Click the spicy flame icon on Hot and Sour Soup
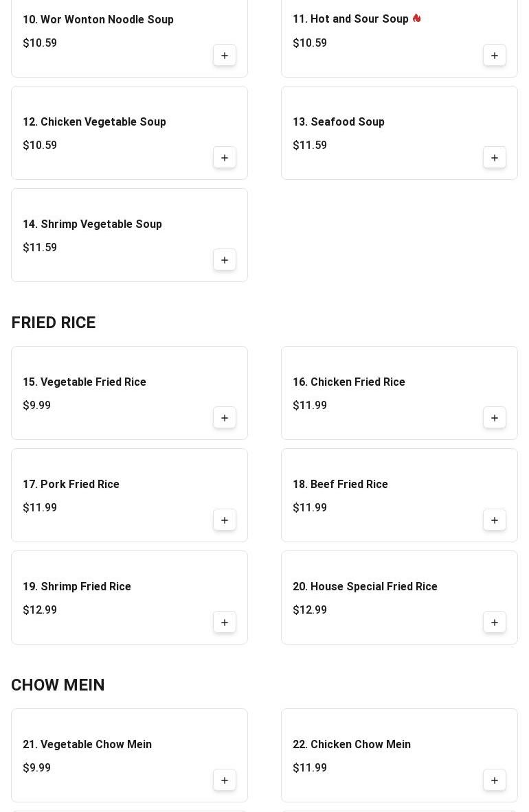This screenshot has width=529, height=812. 416,19
